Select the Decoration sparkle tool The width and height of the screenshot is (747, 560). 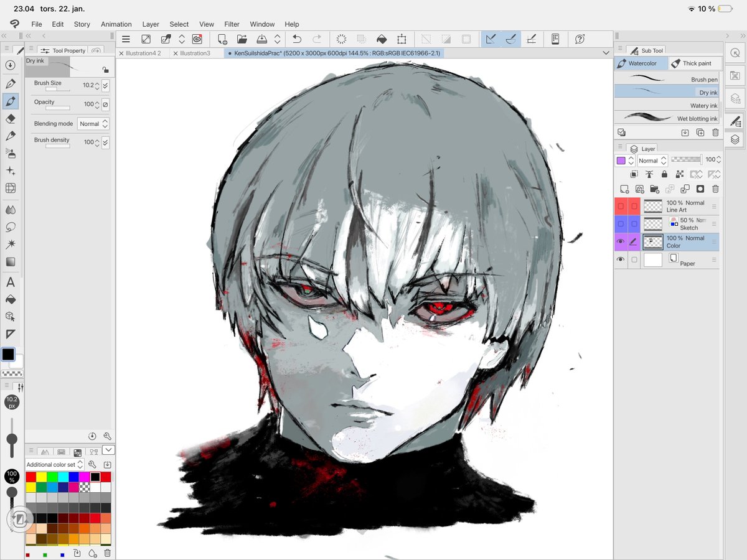click(x=11, y=170)
